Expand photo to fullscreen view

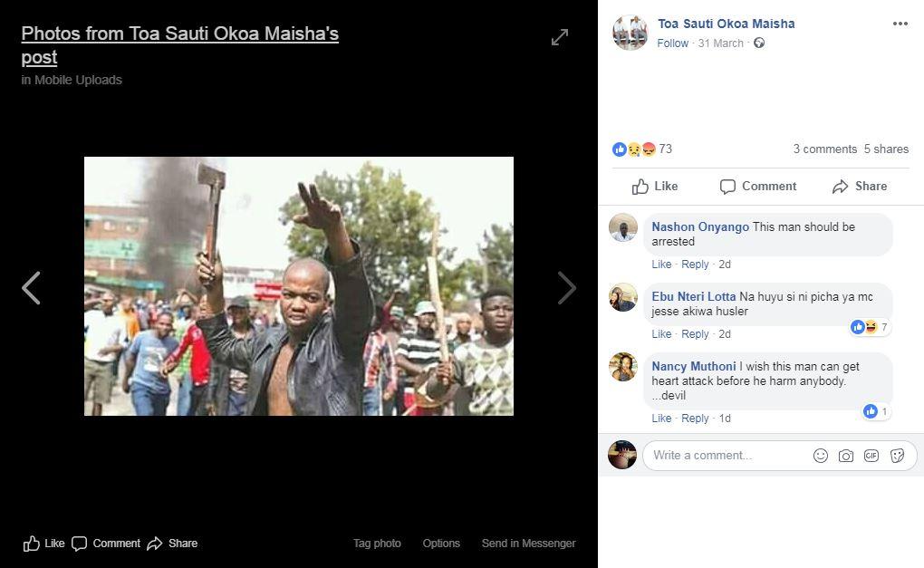click(560, 37)
